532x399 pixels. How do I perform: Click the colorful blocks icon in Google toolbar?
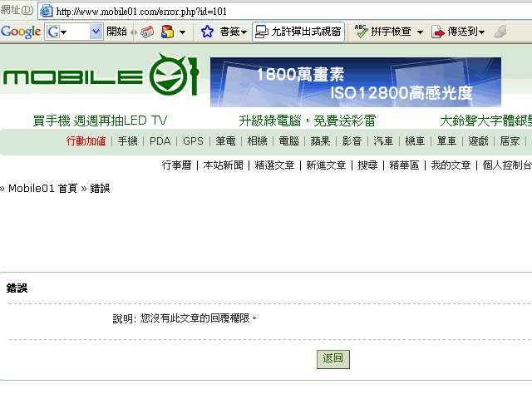coord(168,32)
